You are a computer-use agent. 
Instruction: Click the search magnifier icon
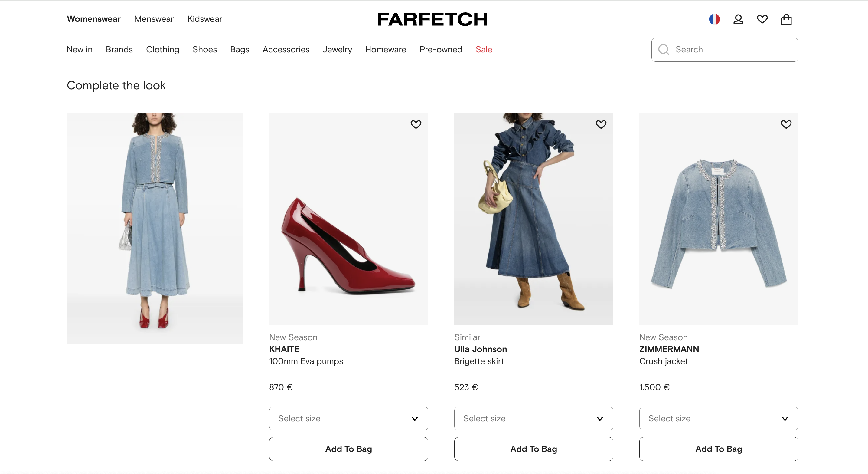(664, 50)
